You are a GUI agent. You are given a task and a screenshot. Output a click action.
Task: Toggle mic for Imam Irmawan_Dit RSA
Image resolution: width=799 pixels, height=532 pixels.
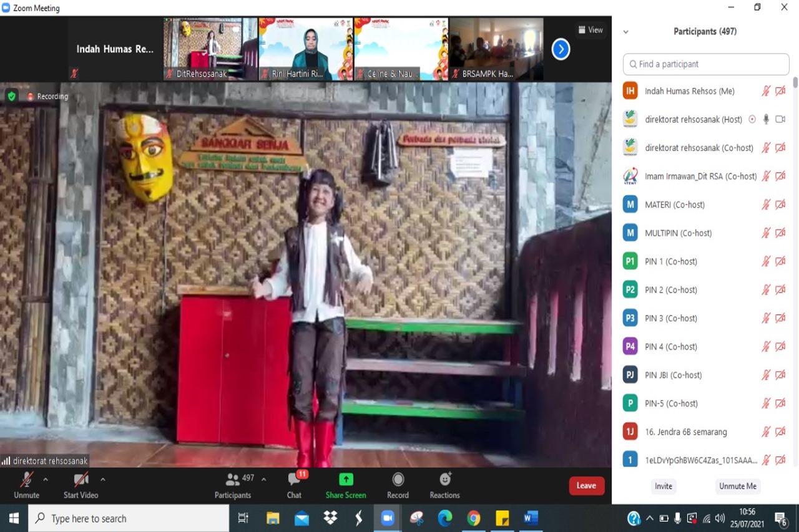(x=766, y=177)
